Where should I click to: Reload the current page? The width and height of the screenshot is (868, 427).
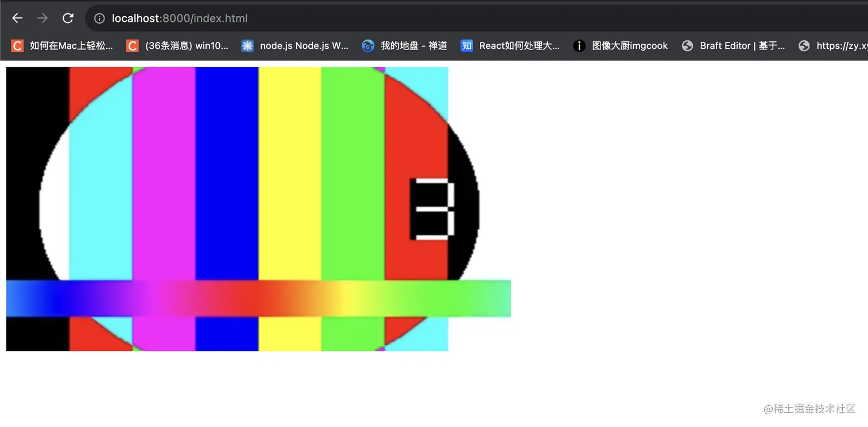(x=68, y=18)
